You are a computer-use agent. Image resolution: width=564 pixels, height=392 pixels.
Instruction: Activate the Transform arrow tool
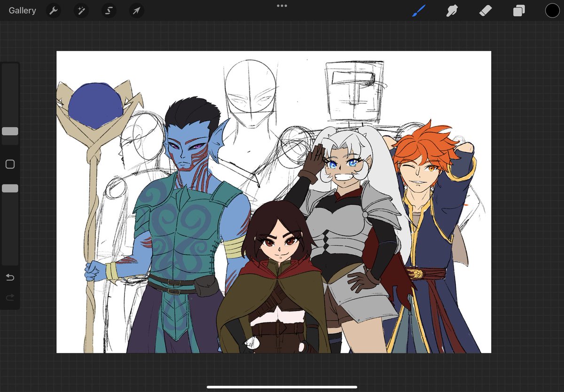point(136,10)
